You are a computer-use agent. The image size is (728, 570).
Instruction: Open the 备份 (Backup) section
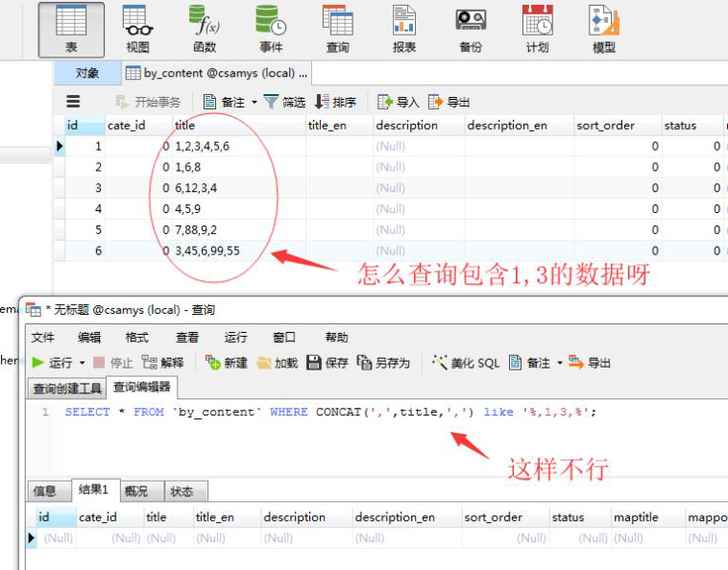point(471,30)
